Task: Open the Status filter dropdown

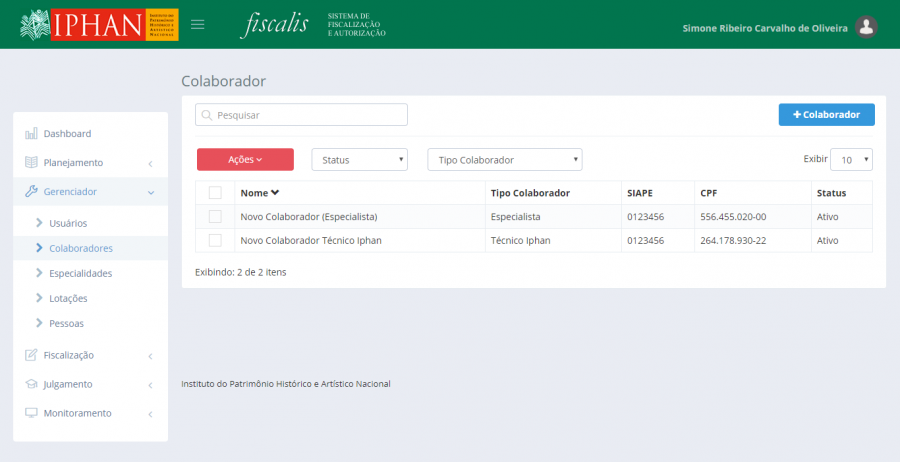Action: [x=360, y=160]
